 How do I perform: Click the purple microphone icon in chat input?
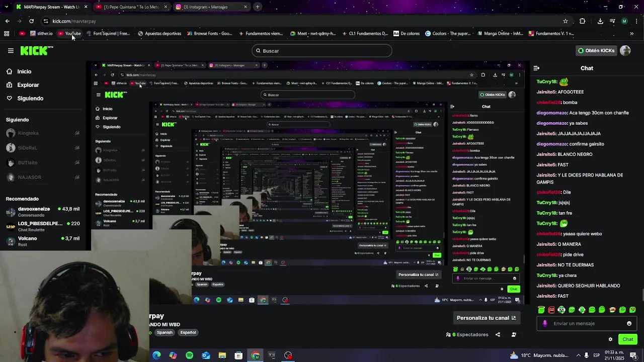pyautogui.click(x=545, y=323)
